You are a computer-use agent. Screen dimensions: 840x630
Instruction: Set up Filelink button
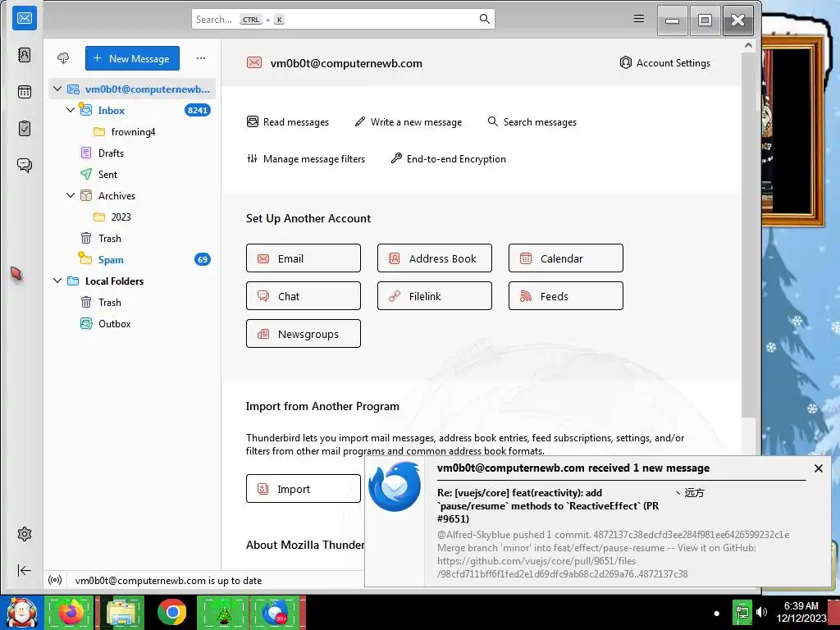(435, 295)
